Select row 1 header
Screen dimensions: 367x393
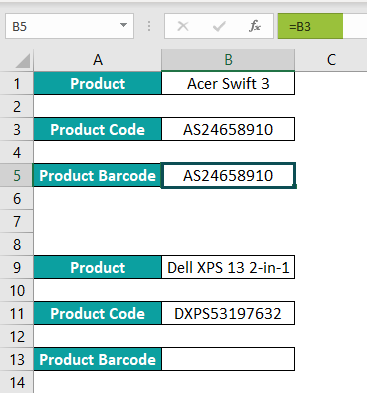point(17,83)
